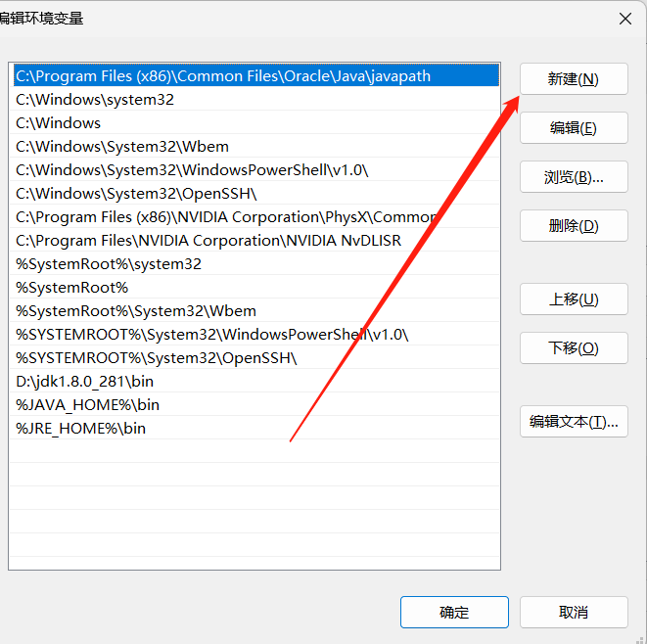Select %SystemRoot%\system32 entry

click(254, 264)
